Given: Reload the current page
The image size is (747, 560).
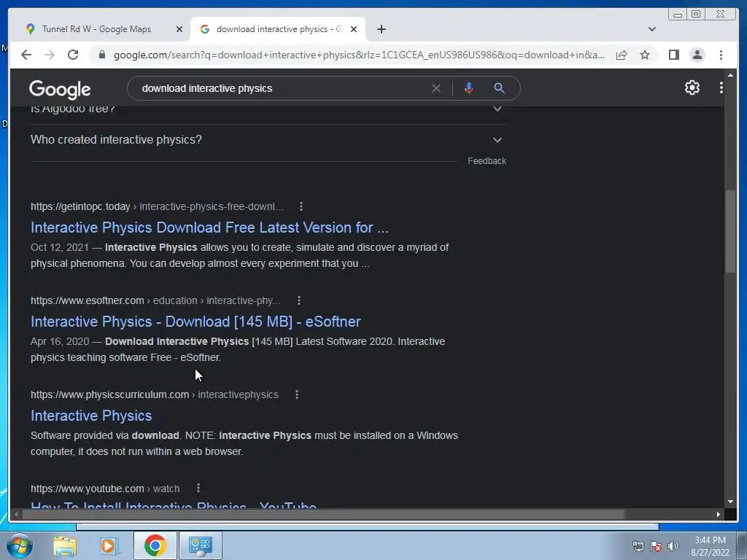Looking at the screenshot, I should [73, 55].
